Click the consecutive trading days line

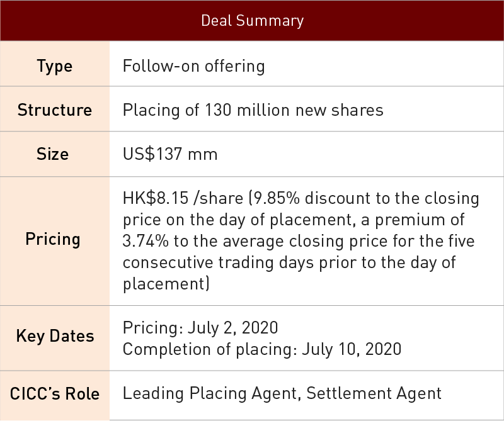[x=289, y=261]
